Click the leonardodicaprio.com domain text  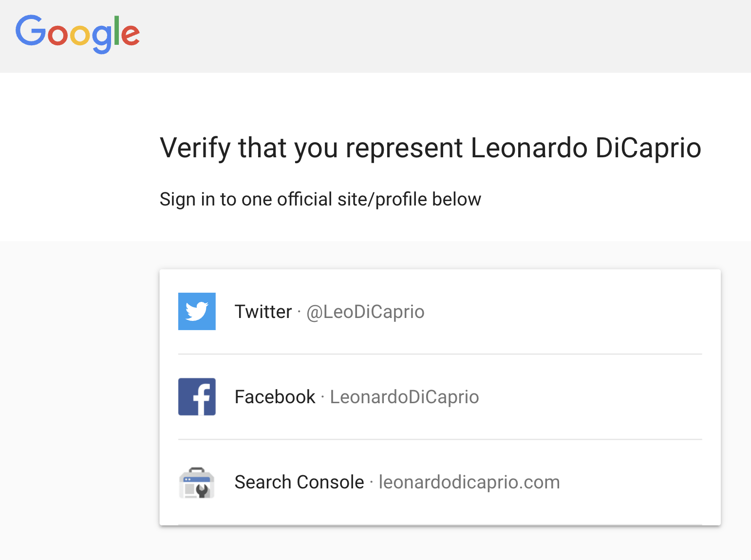(469, 482)
